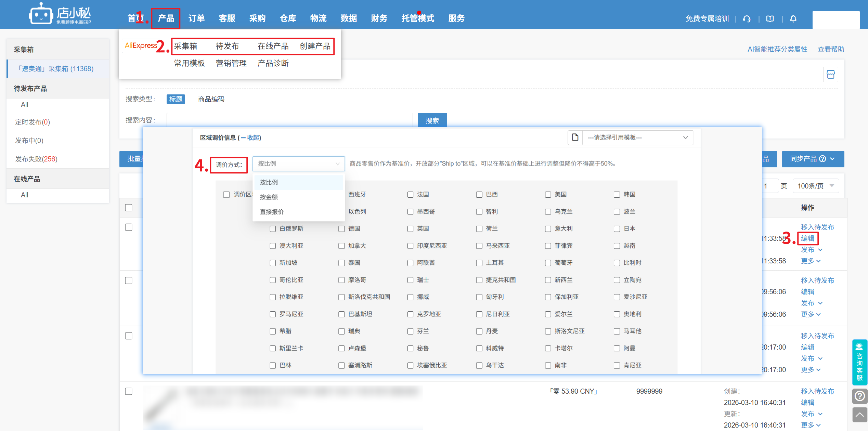
Task: Tick the 美国 region checkbox
Action: click(548, 195)
